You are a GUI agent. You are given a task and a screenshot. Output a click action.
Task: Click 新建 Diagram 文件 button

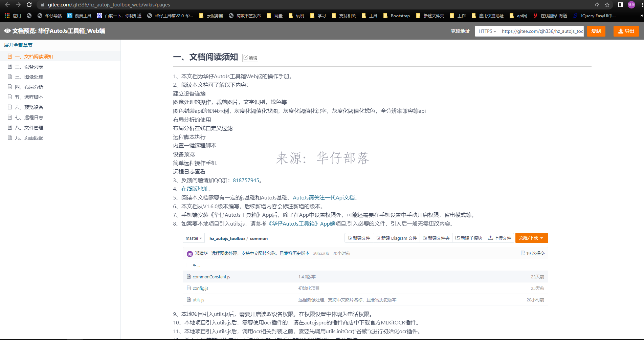(397, 238)
